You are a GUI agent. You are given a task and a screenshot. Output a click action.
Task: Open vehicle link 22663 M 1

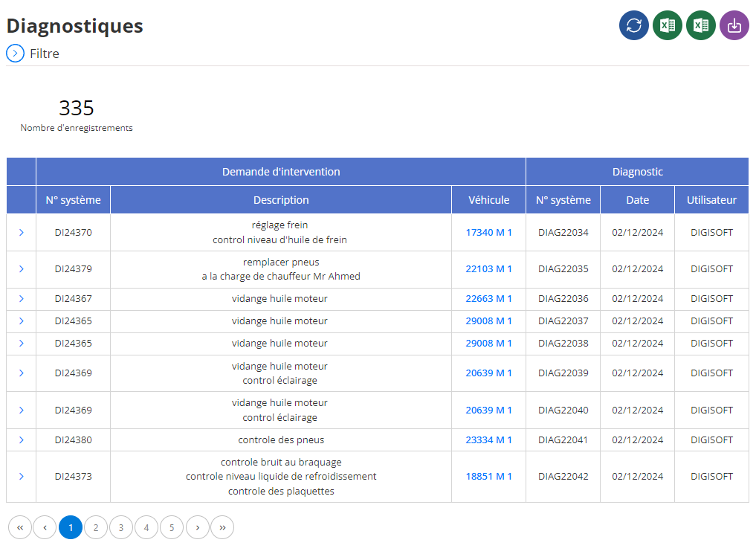tap(488, 299)
